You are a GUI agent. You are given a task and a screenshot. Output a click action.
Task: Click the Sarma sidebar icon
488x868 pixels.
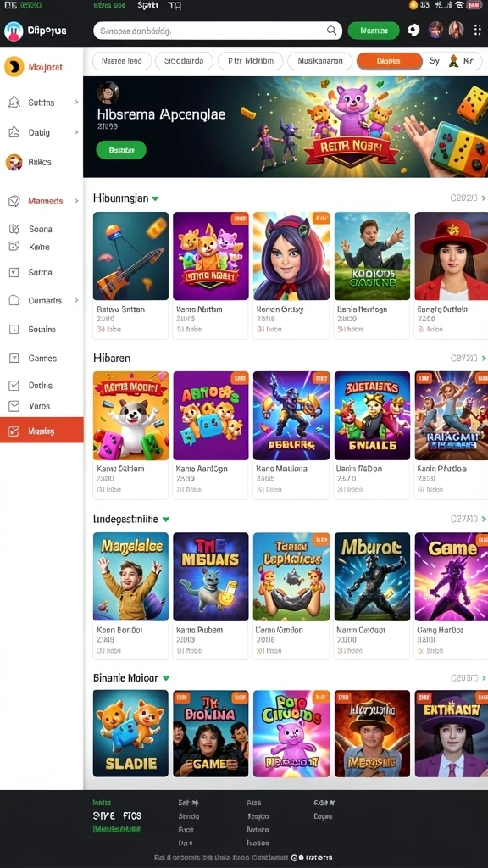pos(14,272)
